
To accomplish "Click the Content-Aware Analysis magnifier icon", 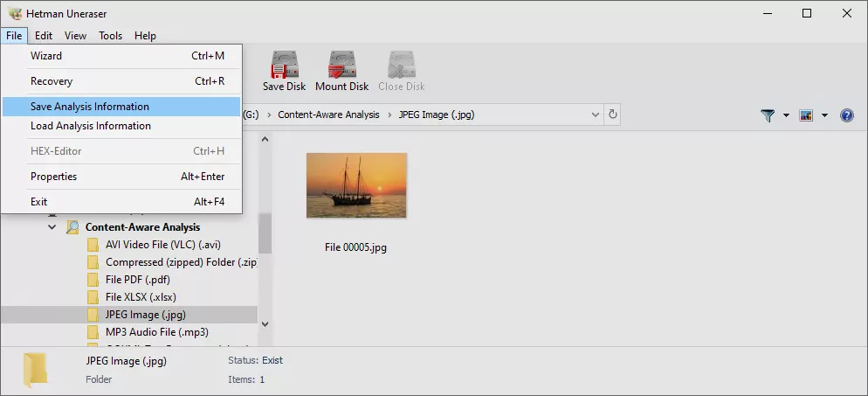I will [x=72, y=227].
